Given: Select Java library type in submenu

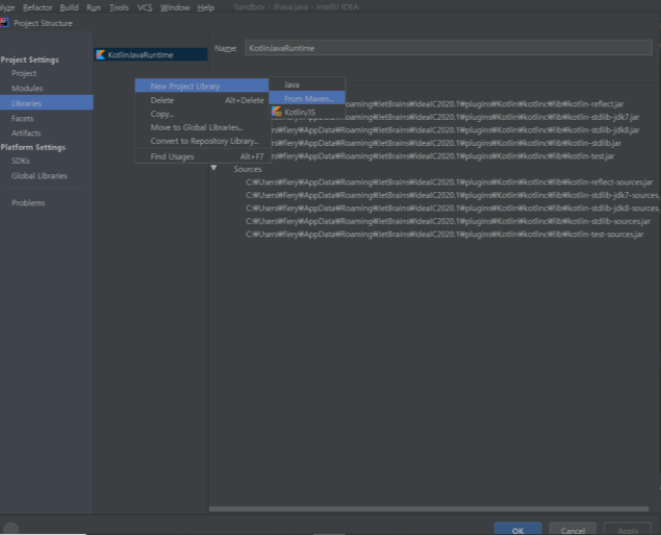Looking at the screenshot, I should pos(307,85).
